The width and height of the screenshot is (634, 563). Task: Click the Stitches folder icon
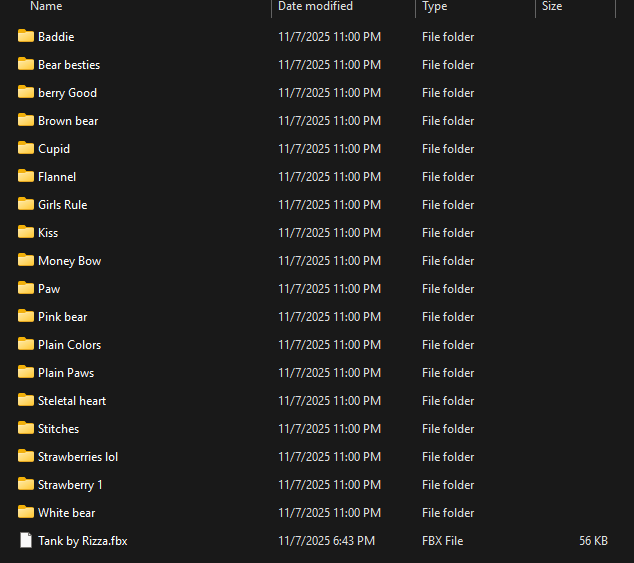(x=26, y=429)
